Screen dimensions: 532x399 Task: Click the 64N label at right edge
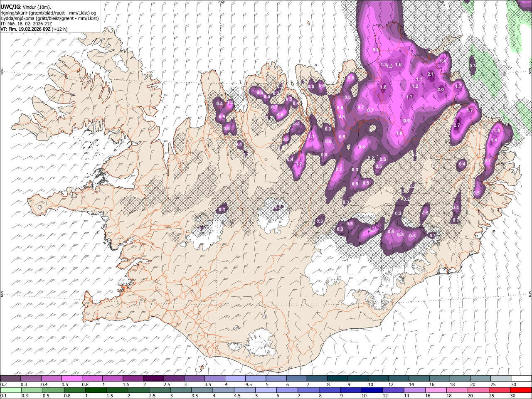click(x=530, y=293)
